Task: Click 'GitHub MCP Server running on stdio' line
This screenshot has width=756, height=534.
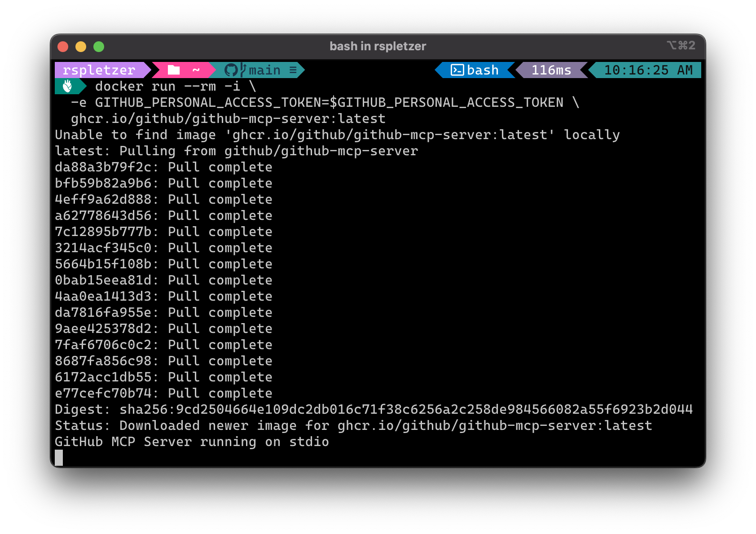Action: tap(192, 442)
